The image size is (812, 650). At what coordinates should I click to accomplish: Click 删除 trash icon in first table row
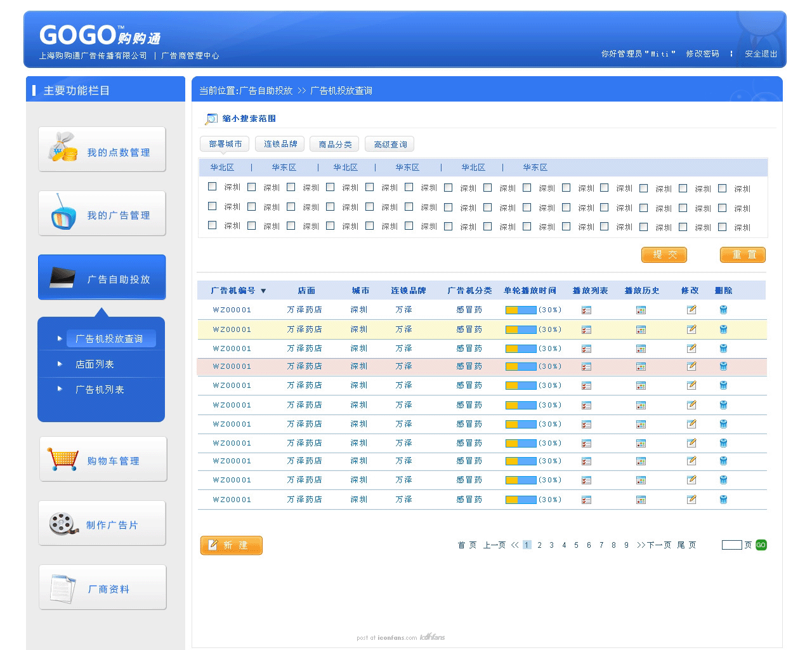pyautogui.click(x=723, y=310)
